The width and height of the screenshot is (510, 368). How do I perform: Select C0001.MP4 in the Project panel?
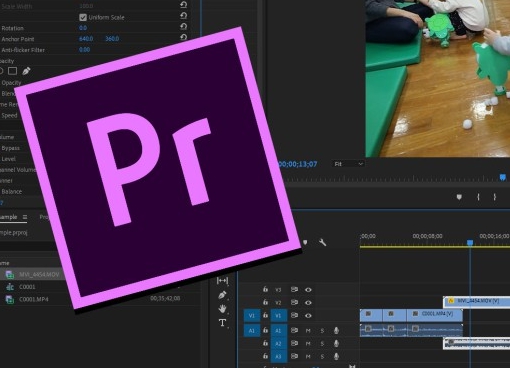[34, 299]
